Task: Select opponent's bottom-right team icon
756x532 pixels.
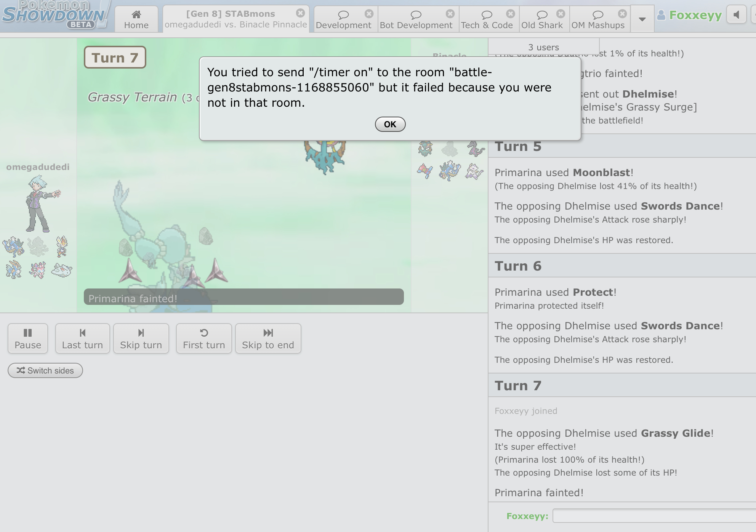Action: [475, 171]
